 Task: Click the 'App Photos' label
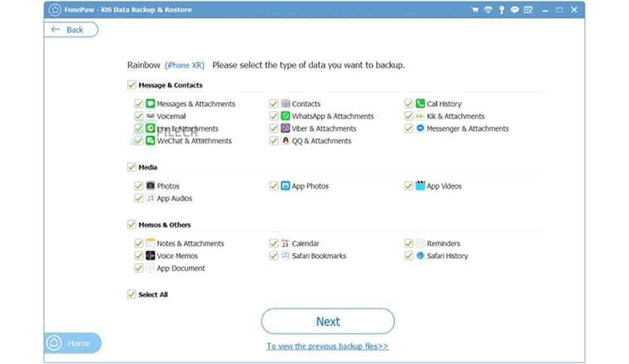point(310,186)
